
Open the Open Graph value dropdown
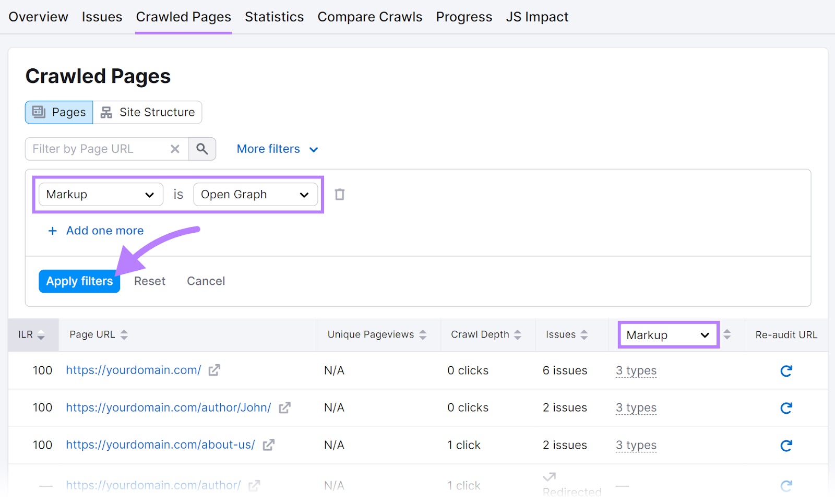255,194
